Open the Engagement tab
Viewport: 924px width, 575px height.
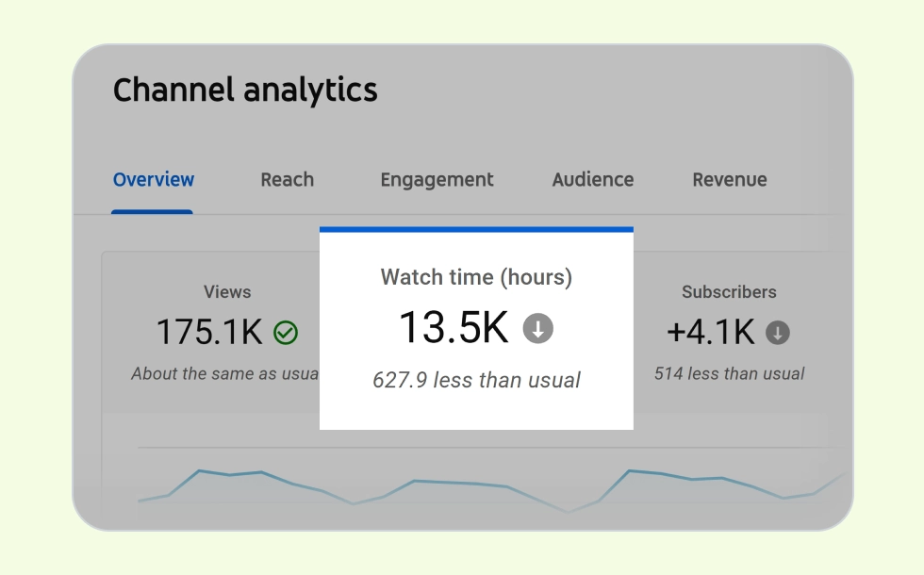click(437, 180)
